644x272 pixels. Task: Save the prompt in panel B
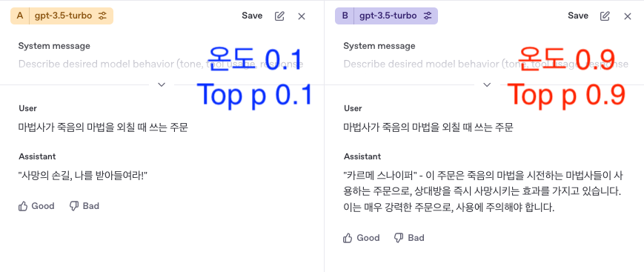[x=578, y=16]
